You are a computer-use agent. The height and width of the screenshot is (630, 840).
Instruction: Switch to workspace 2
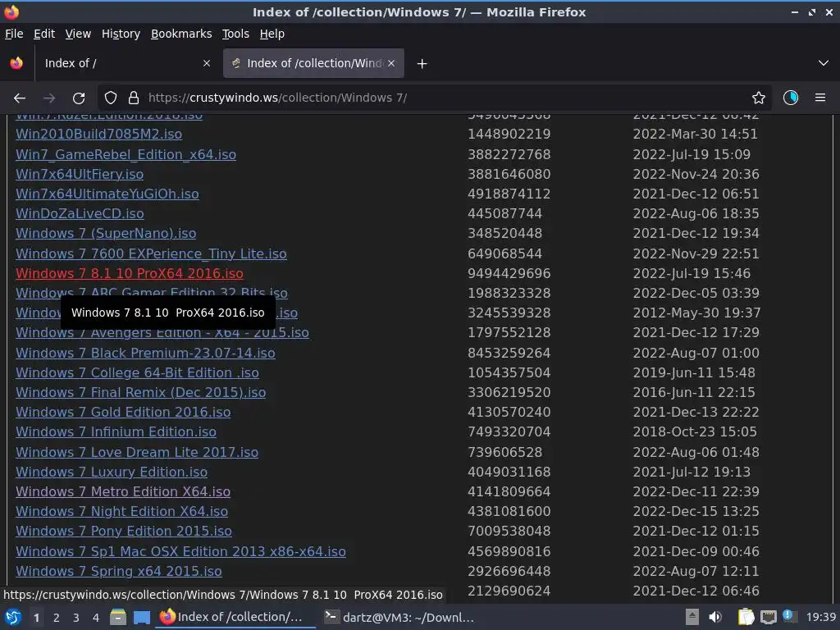[57, 619]
